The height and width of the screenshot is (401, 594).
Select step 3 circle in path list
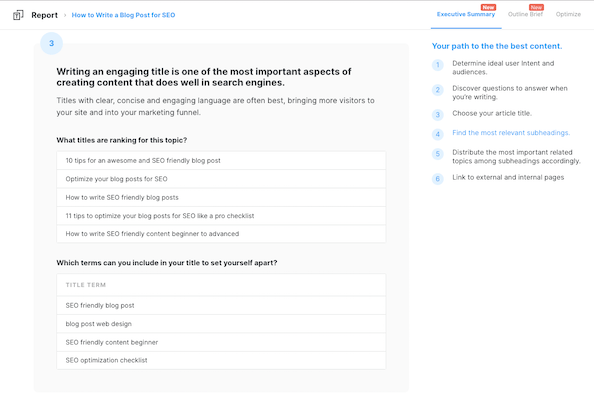point(438,115)
